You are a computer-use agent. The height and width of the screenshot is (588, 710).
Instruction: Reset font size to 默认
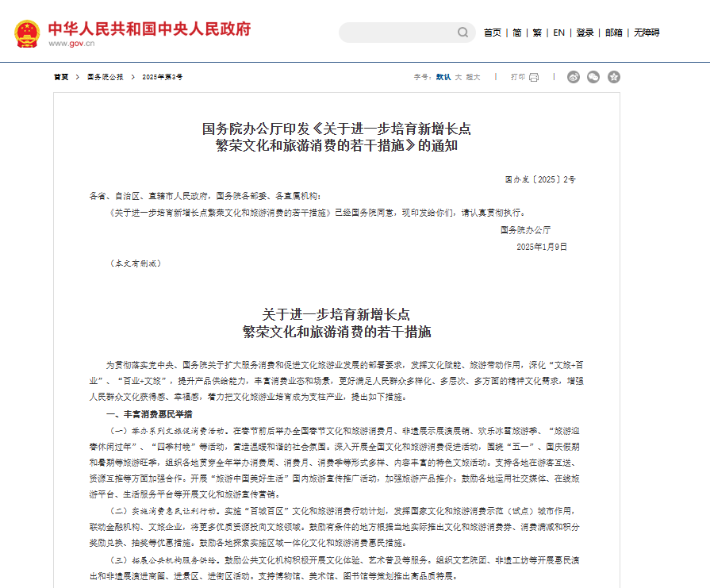[x=444, y=77]
